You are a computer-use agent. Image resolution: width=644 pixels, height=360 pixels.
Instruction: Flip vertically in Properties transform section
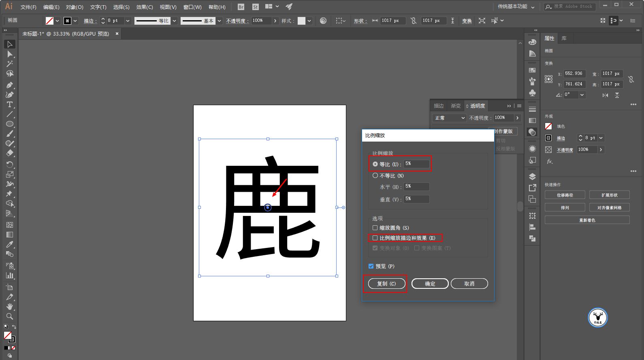(x=617, y=95)
